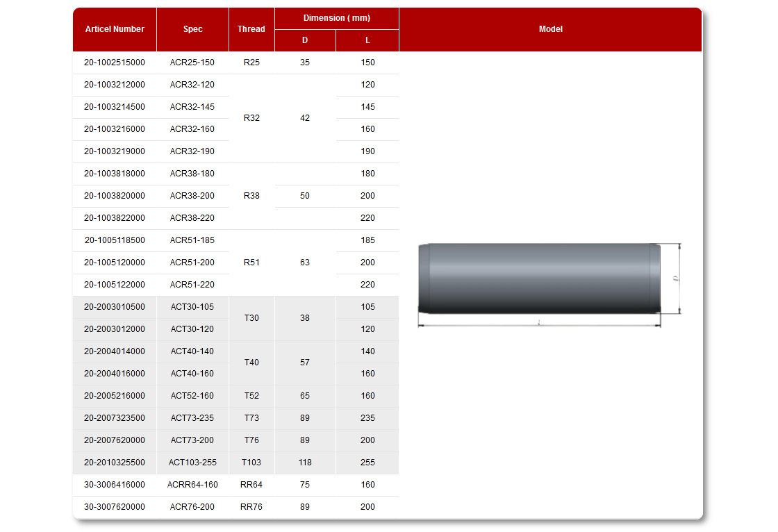Click the D sub-column header
This screenshot has width=778, height=532.
pos(305,41)
